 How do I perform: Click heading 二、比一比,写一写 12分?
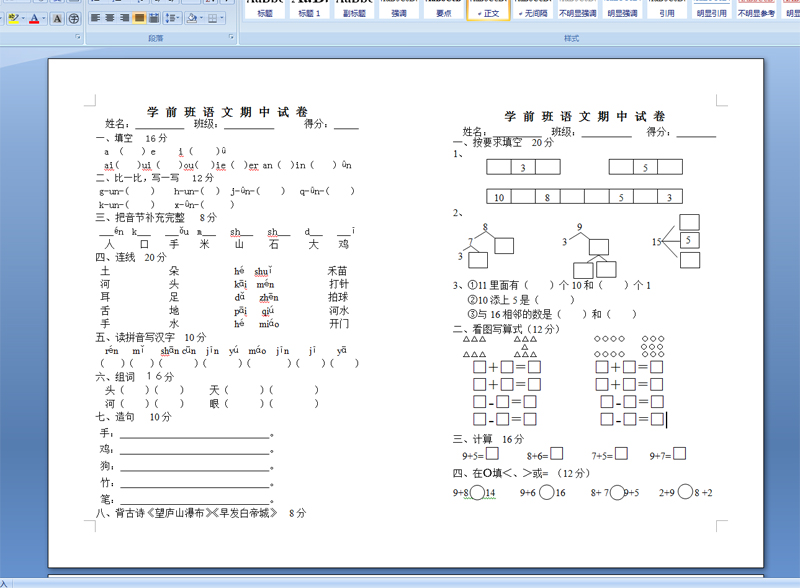point(155,178)
